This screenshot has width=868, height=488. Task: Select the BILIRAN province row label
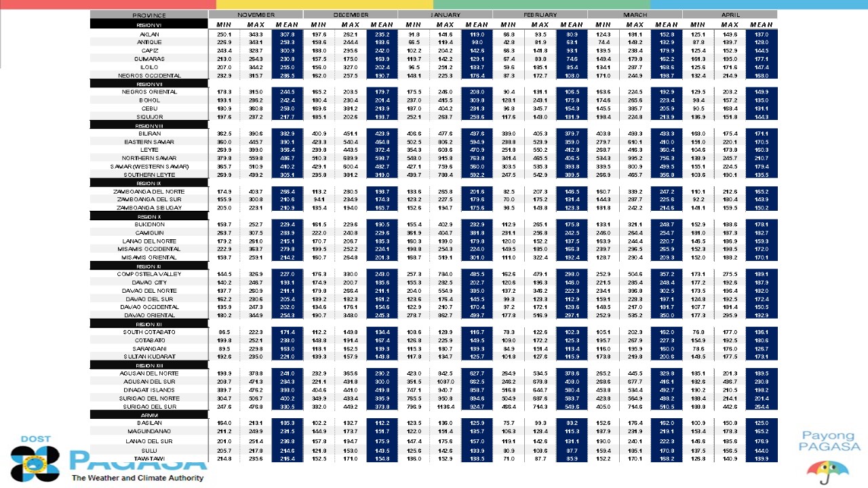click(x=149, y=134)
